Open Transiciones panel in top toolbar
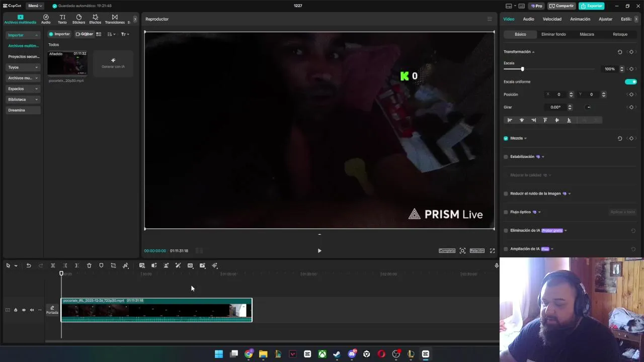Screen dimensions: 644x362 point(115,19)
